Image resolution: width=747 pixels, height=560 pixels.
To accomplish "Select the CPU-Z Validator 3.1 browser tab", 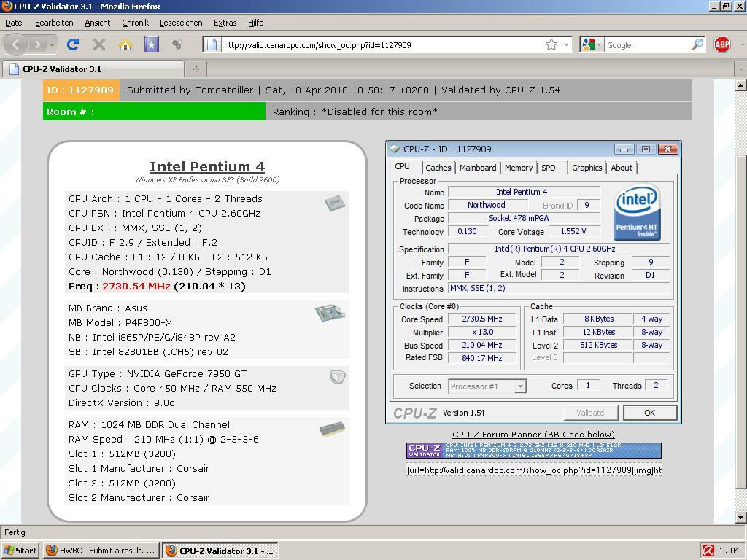I will pyautogui.click(x=93, y=69).
